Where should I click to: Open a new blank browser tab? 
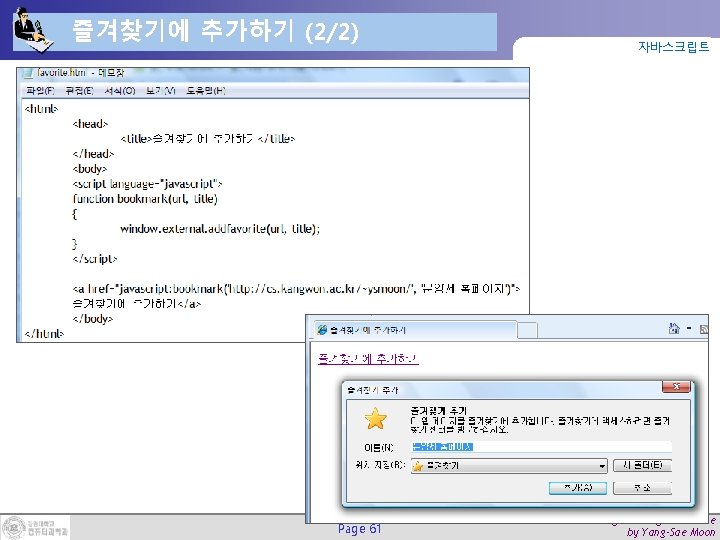(527, 330)
